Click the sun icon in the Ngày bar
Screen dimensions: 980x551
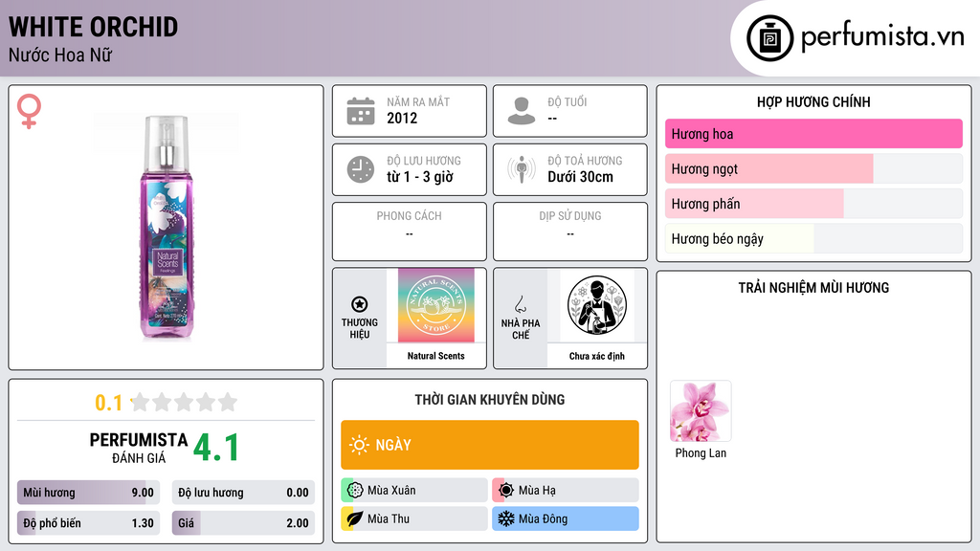(360, 445)
